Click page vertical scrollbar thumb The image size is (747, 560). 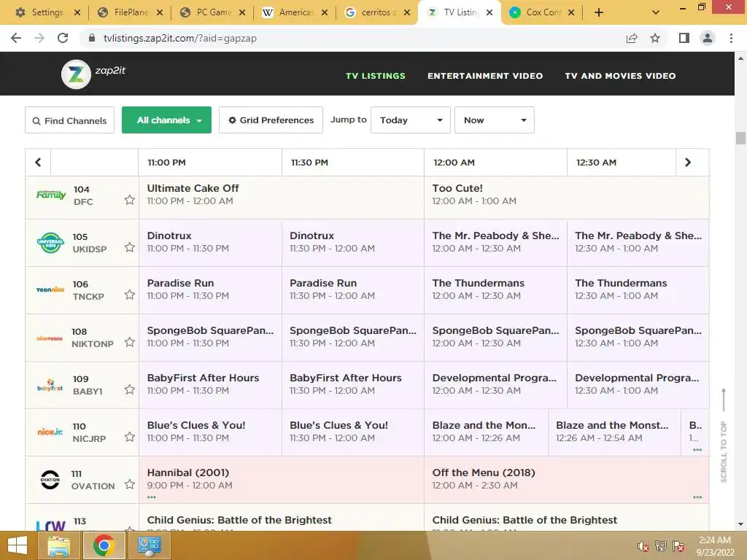pos(740,138)
